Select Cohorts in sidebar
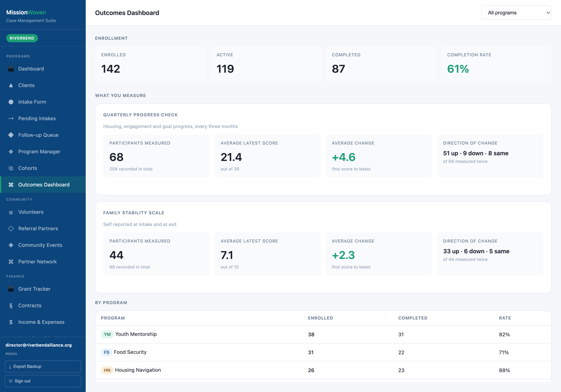The image size is (561, 392). click(43, 168)
